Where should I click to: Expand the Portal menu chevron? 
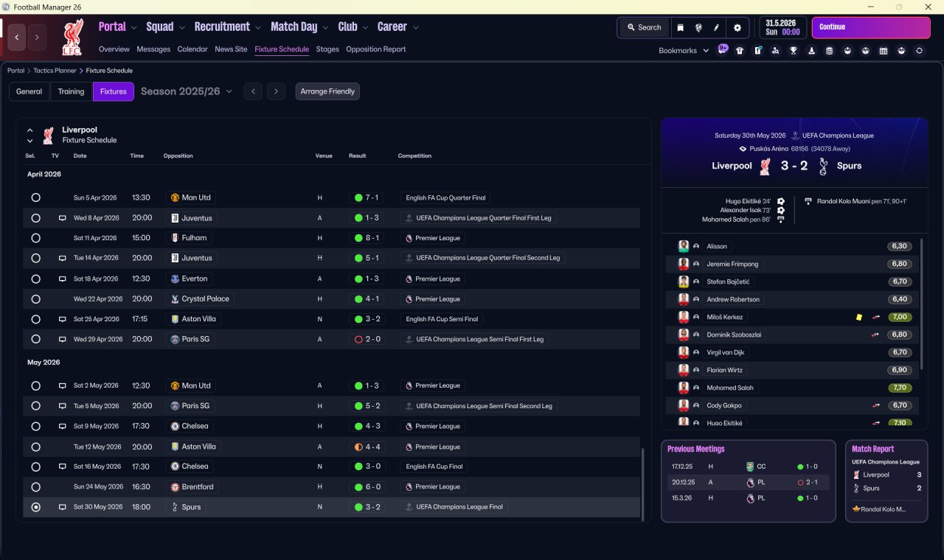[x=133, y=28]
